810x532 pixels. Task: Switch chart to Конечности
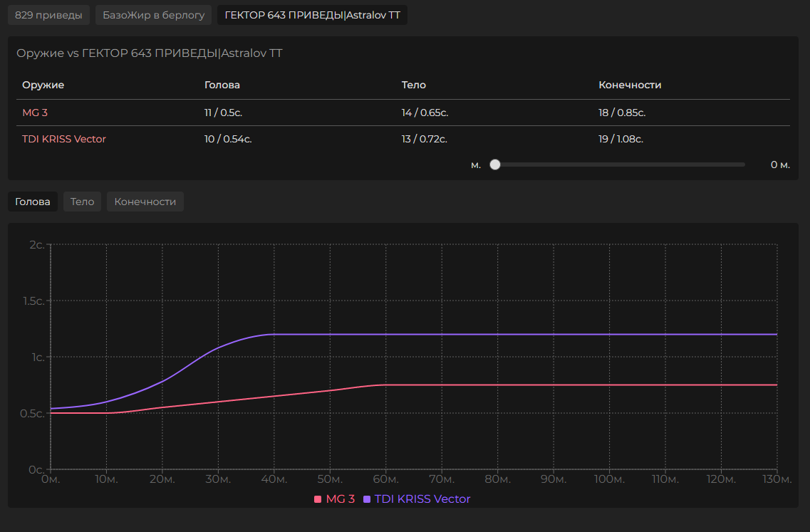[145, 202]
